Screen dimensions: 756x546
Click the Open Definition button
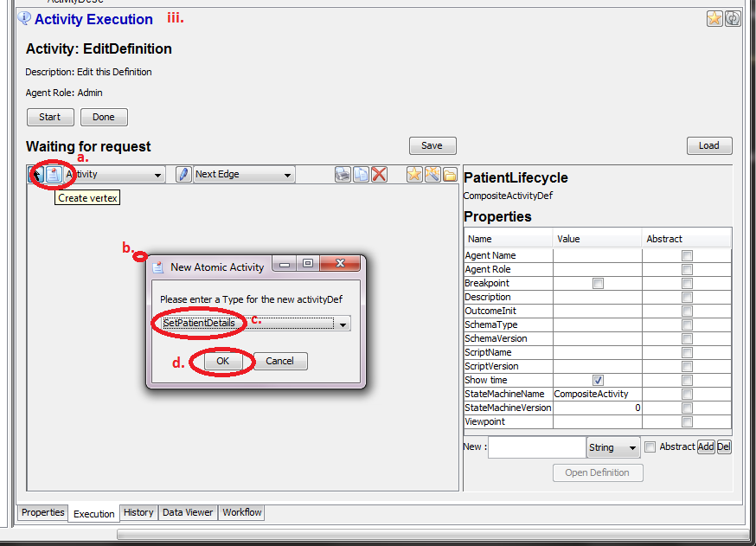pyautogui.click(x=598, y=472)
